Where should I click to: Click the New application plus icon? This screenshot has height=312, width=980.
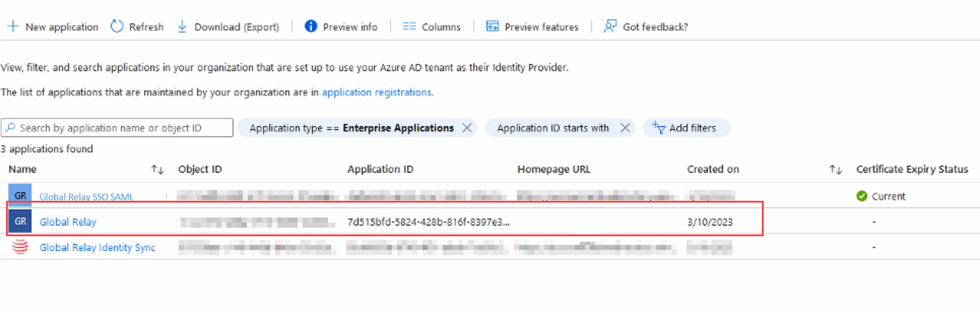(x=13, y=26)
